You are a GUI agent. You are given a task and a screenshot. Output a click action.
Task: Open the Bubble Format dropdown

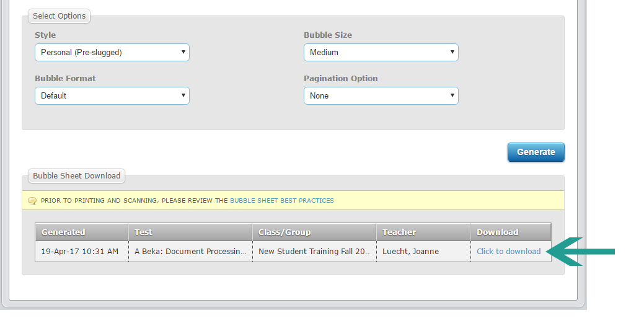112,96
